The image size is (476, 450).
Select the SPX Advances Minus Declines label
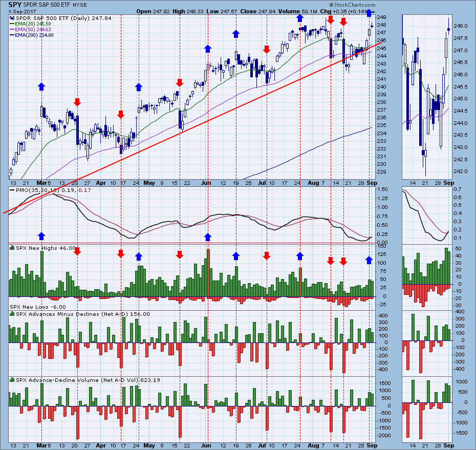(x=82, y=314)
